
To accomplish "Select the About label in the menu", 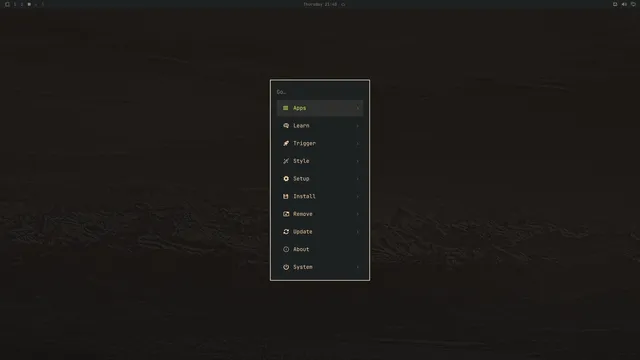I will click(301, 249).
